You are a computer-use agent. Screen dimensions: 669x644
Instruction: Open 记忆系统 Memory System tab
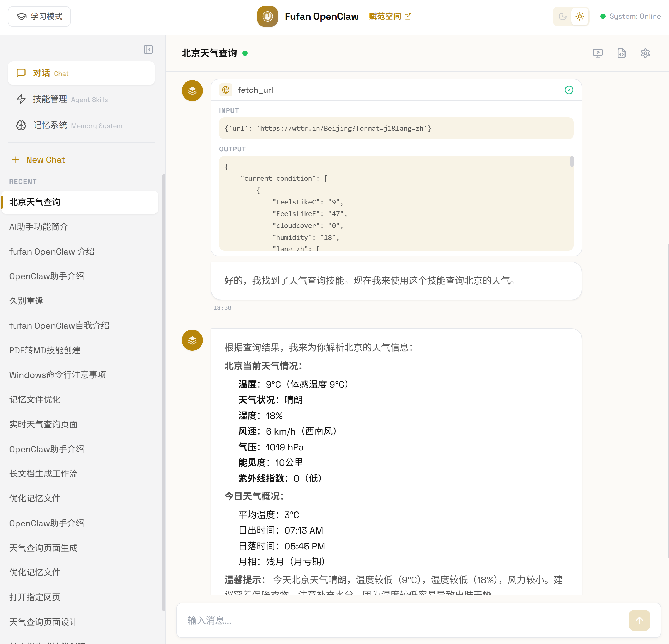pos(81,125)
